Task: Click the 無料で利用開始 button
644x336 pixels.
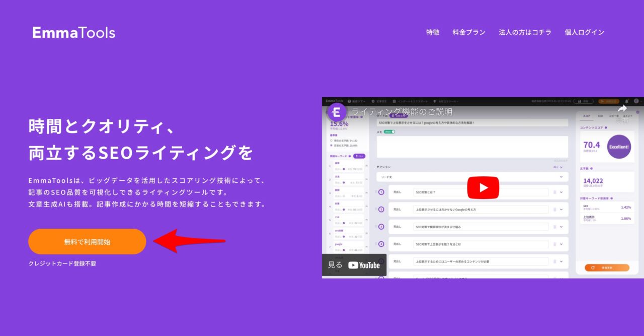Action: click(x=87, y=241)
